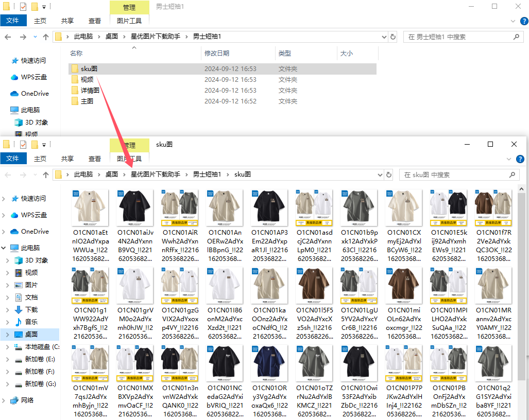529x420 pixels.
Task: Expand the OneDrive node in the sku图 window
Action: [4, 232]
